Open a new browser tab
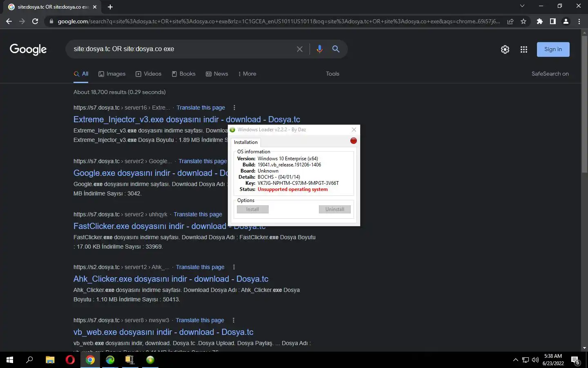588x368 pixels. pyautogui.click(x=110, y=7)
